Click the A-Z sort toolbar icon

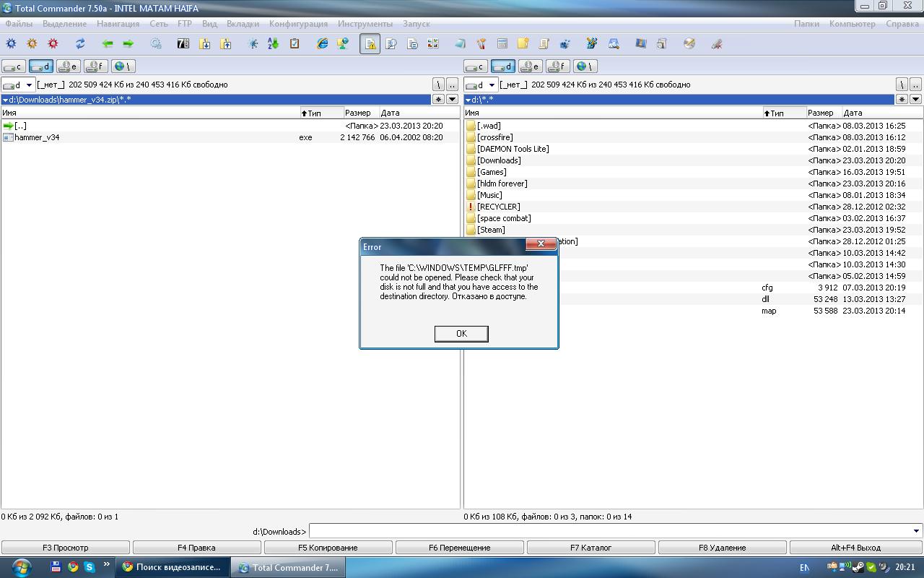[x=274, y=44]
